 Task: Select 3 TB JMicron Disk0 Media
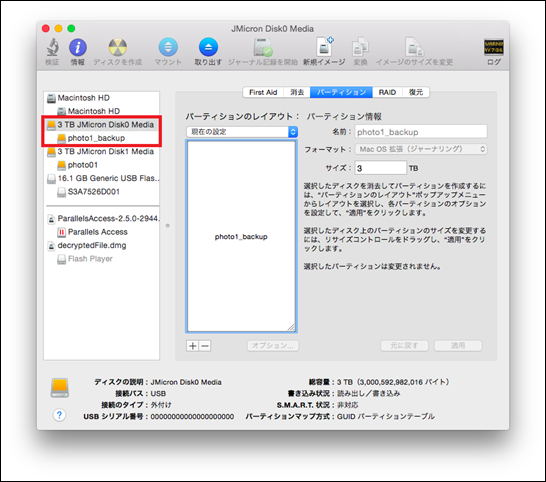[x=101, y=125]
